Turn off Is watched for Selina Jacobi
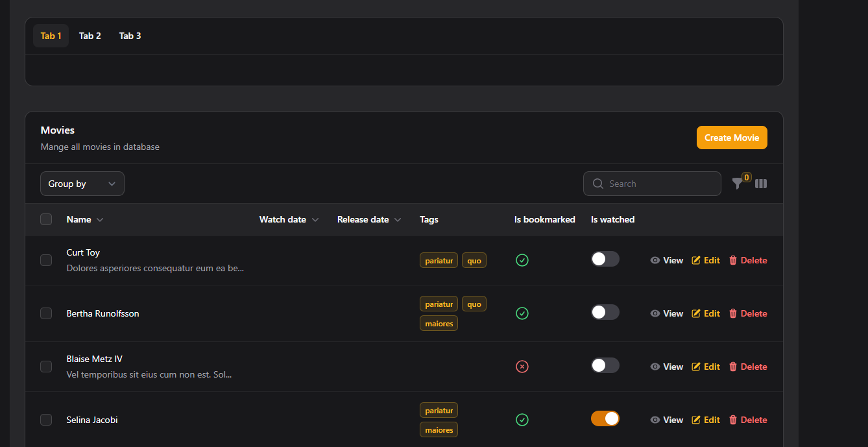This screenshot has width=868, height=447. point(605,418)
